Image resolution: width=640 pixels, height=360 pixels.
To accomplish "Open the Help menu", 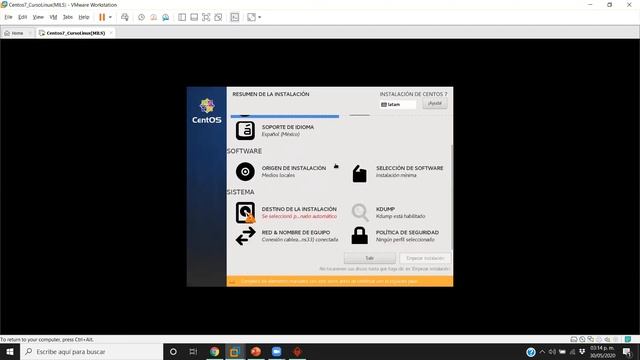I will coord(84,17).
